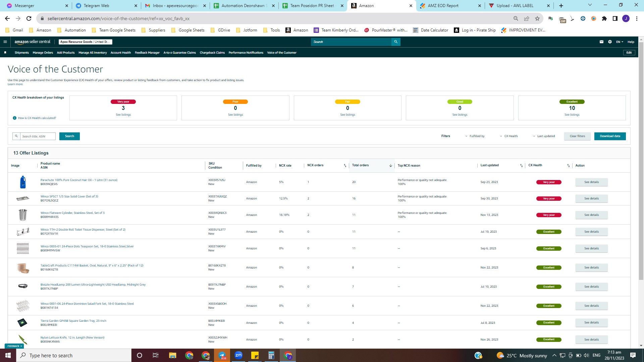This screenshot has height=362, width=644.
Task: Click the Download data button
Action: tap(610, 136)
